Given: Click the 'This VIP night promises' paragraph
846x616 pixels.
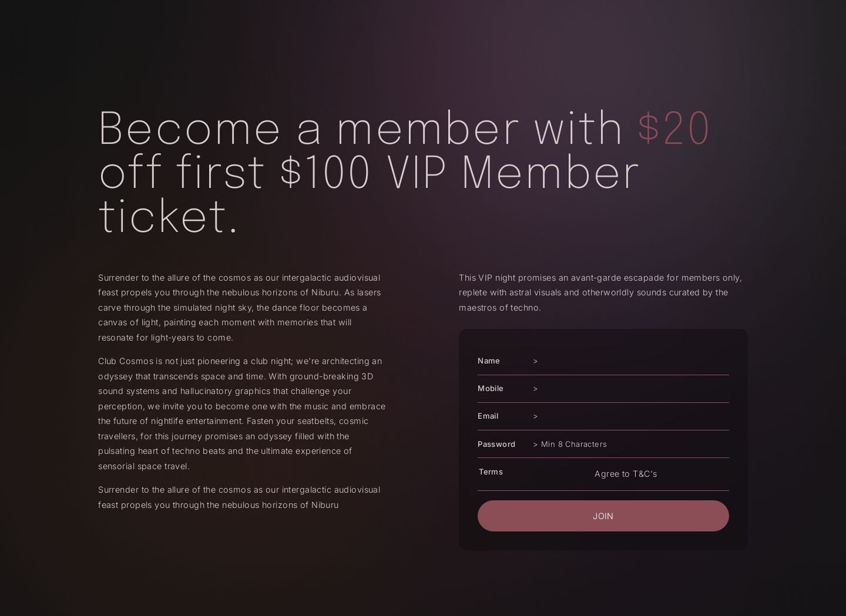Looking at the screenshot, I should tap(600, 292).
